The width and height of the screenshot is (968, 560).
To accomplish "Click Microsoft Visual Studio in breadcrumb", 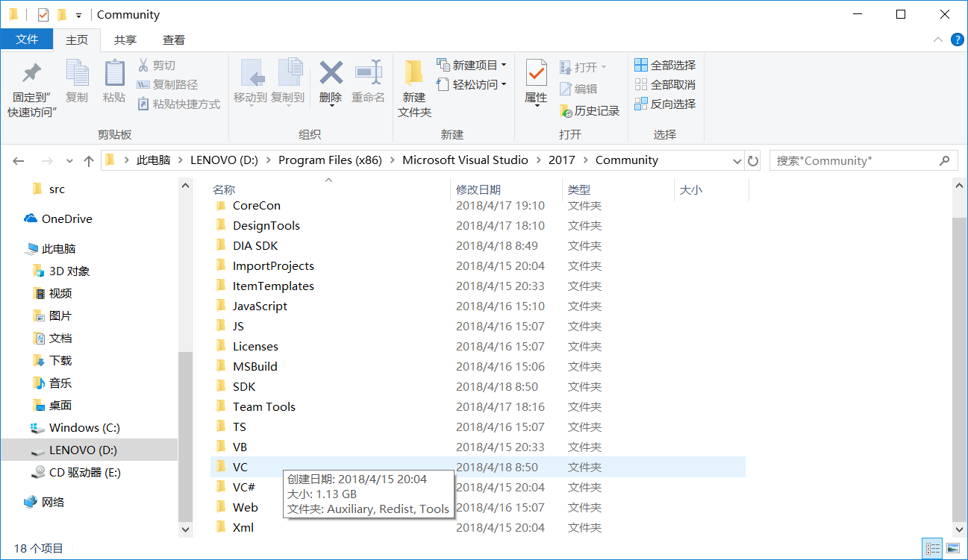I will pos(465,160).
